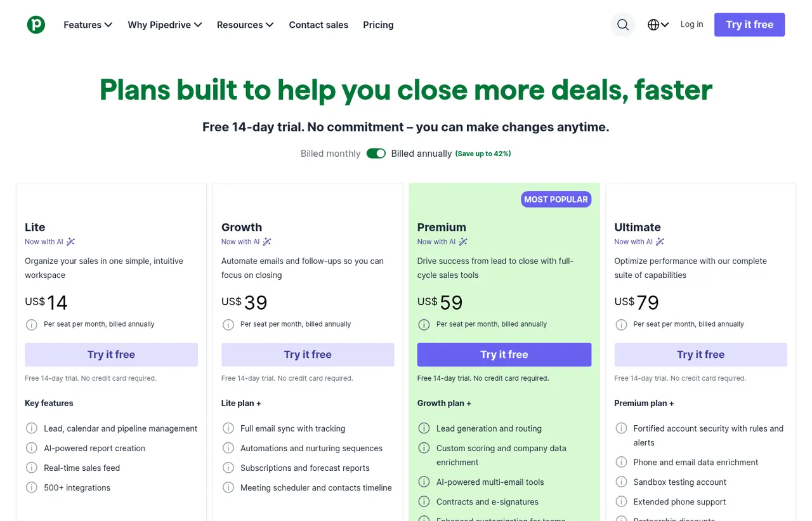
Task: Click info icon for Fortified account security
Action: click(621, 428)
